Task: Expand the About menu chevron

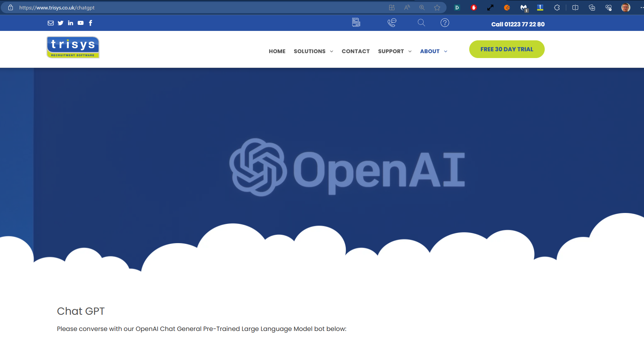Action: (445, 51)
